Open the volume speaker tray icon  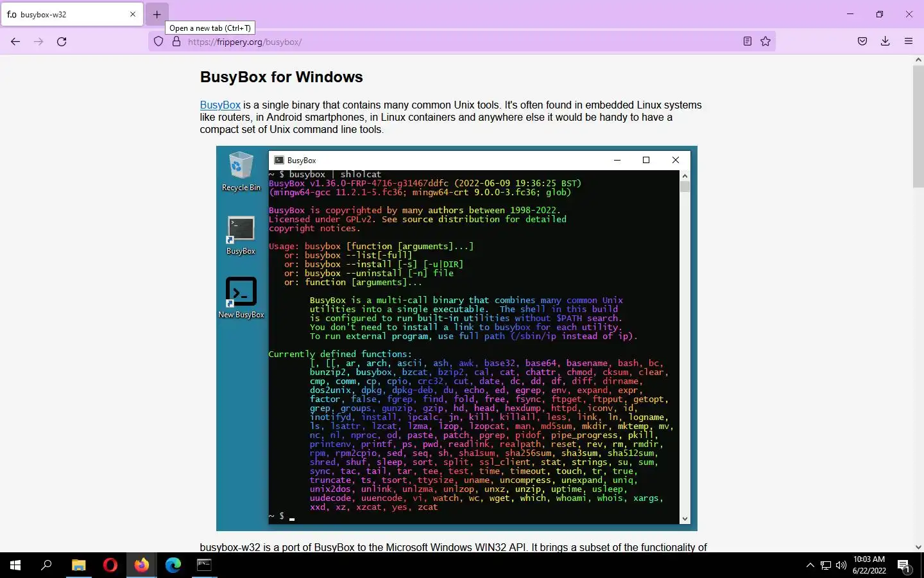coord(841,565)
